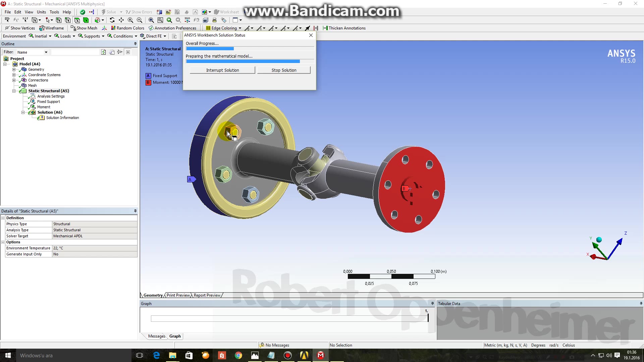The image size is (644, 362).
Task: Click the Zoom To Fit magnifier icon
Action: (151, 20)
